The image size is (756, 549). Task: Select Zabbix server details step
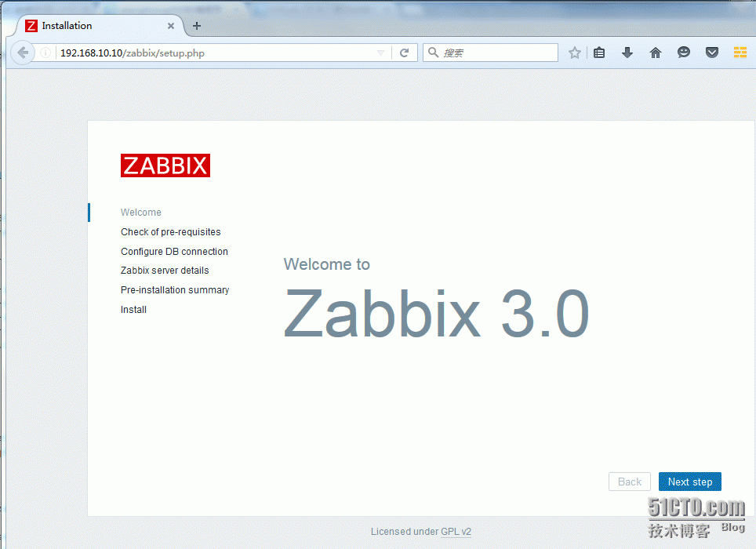tap(165, 271)
